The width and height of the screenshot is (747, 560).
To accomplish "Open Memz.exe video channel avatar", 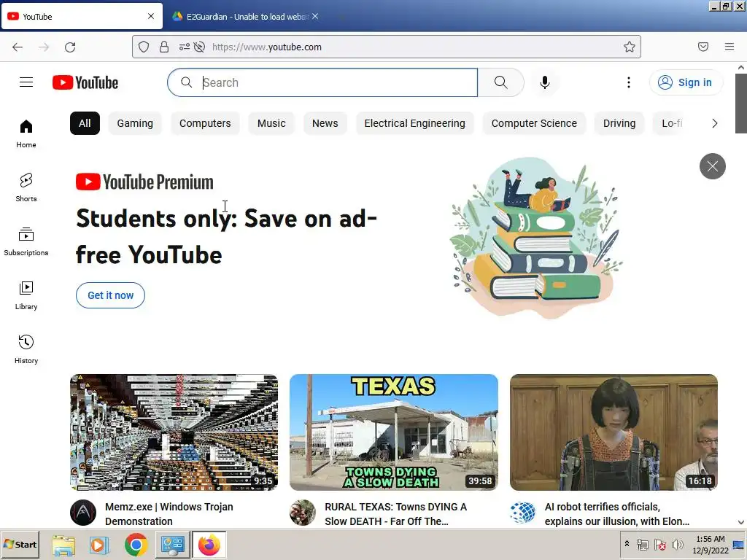I will point(83,513).
